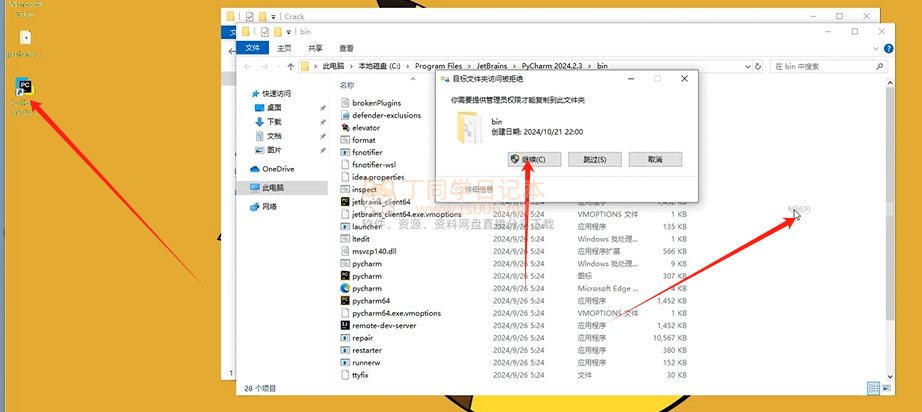Click the pin icon beside 桌面

pos(322,108)
